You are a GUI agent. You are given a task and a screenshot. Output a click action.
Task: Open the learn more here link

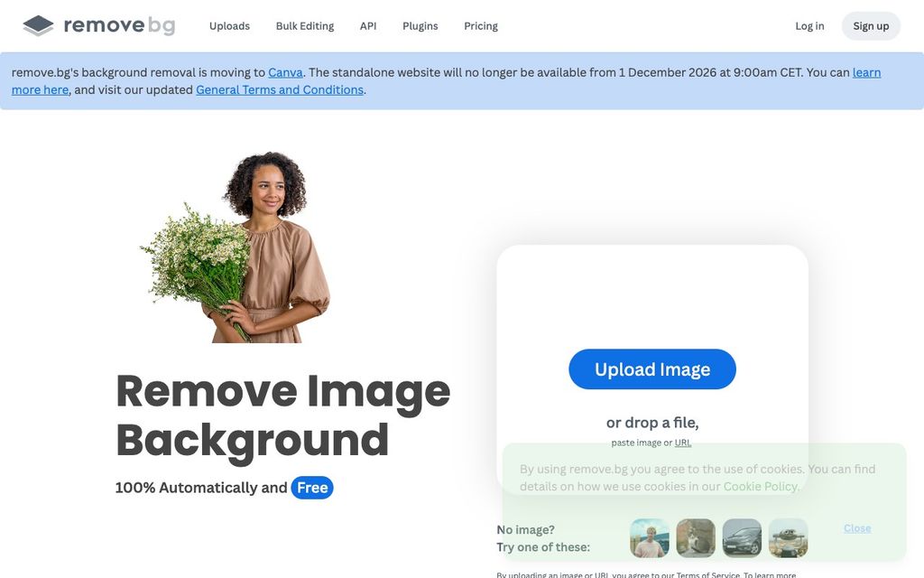[866, 72]
